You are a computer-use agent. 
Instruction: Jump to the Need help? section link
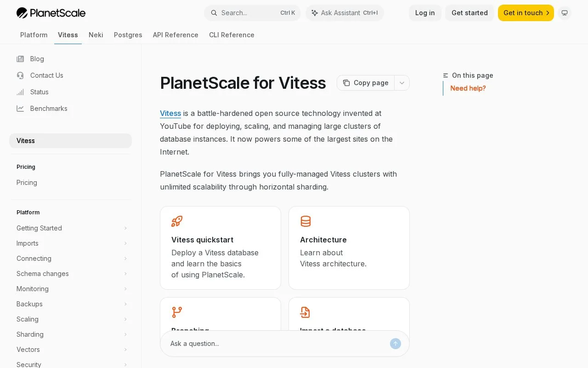[x=468, y=88]
